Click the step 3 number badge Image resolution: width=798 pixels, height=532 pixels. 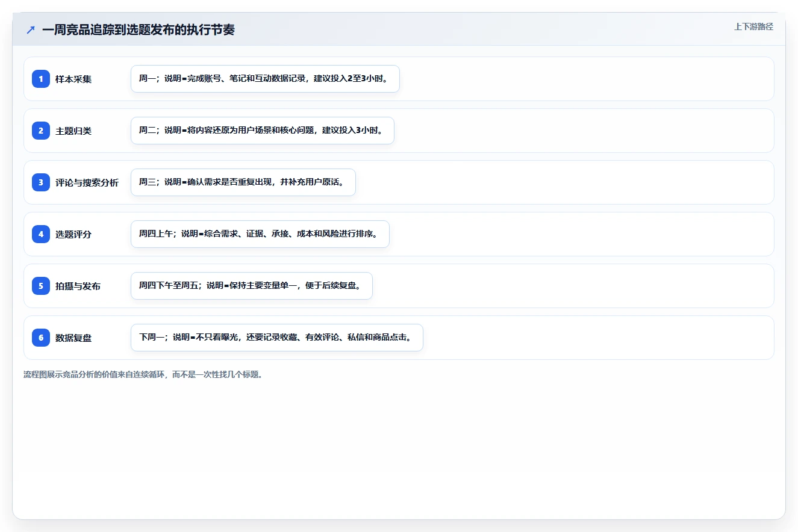41,182
